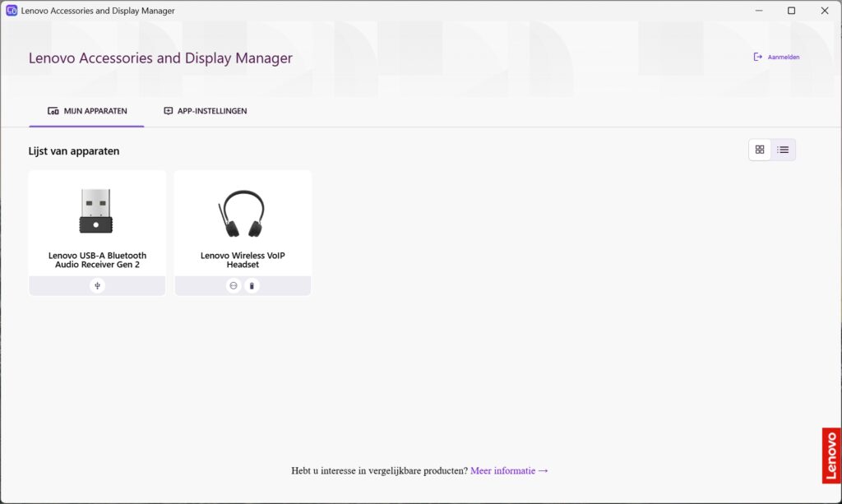The width and height of the screenshot is (842, 504).
Task: Select the MIJN APPARATEN tab
Action: point(87,111)
